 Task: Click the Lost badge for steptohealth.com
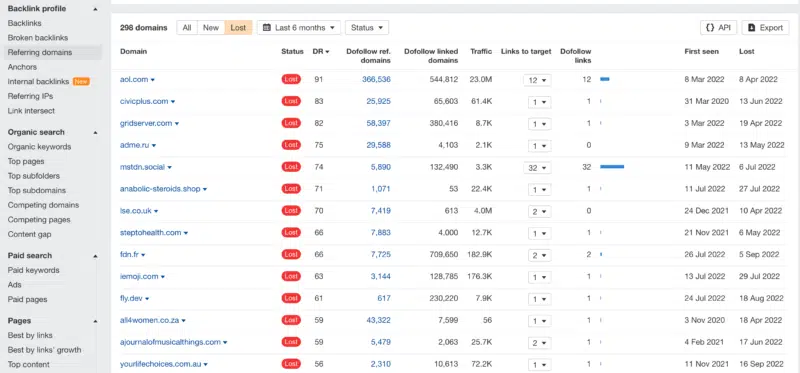291,232
